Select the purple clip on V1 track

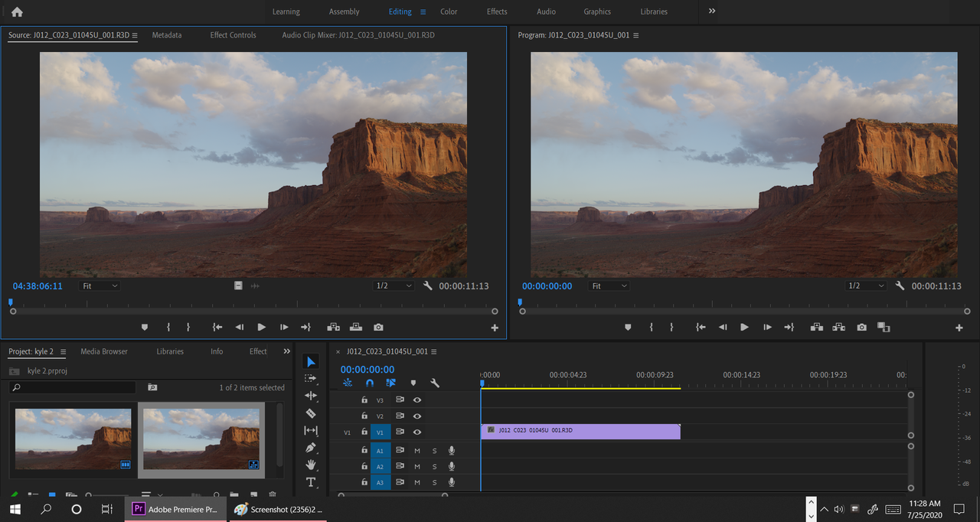(580, 431)
